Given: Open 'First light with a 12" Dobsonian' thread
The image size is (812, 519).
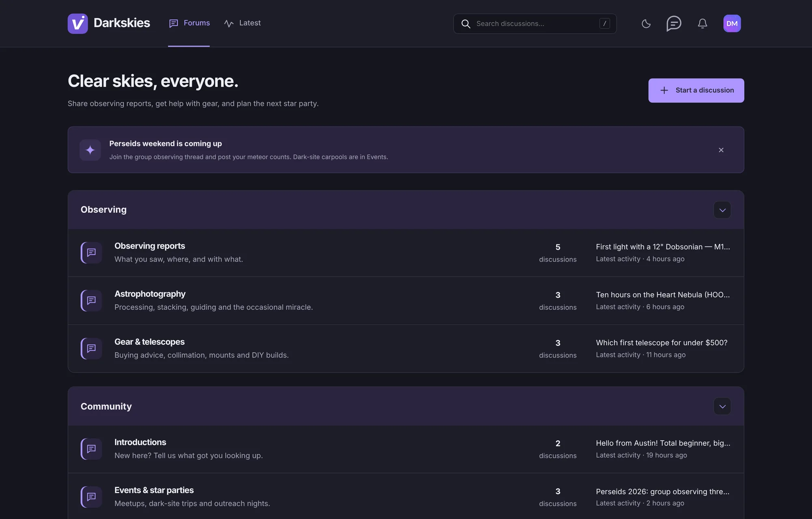Looking at the screenshot, I should (663, 247).
